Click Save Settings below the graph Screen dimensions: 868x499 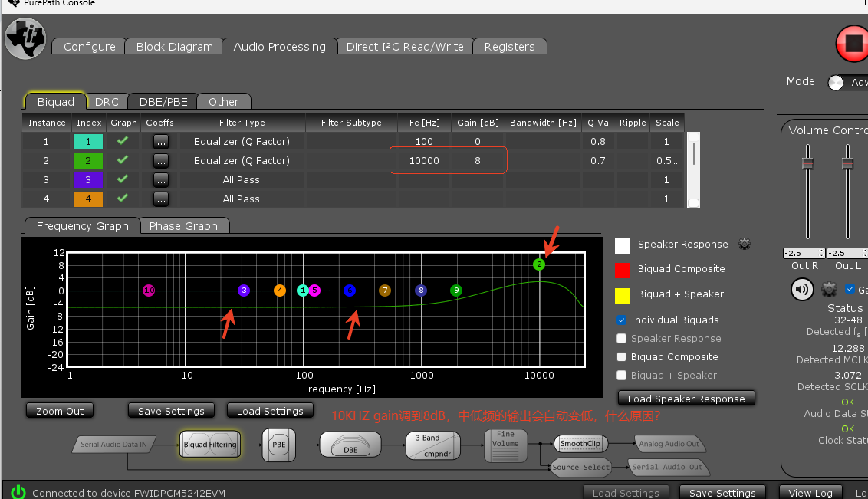[171, 411]
